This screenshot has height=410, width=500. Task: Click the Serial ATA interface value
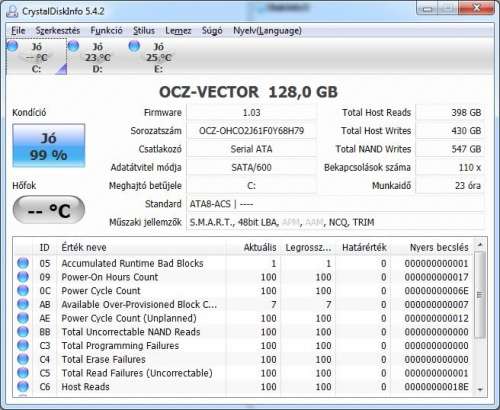[x=251, y=149]
